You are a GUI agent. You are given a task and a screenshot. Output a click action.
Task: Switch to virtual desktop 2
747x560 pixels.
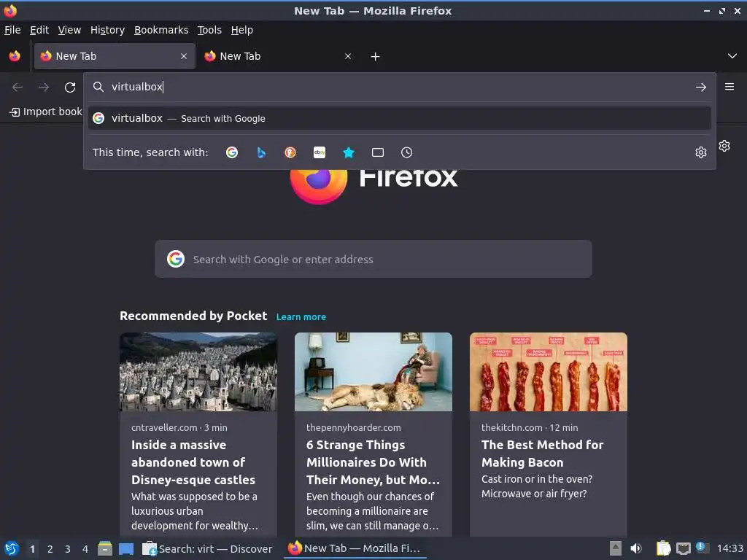pos(50,549)
